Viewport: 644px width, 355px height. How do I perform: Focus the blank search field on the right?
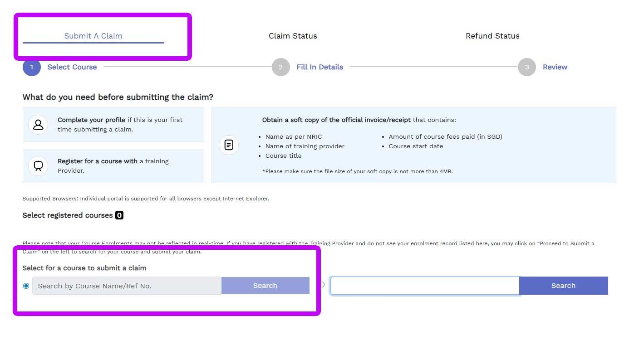(x=424, y=286)
